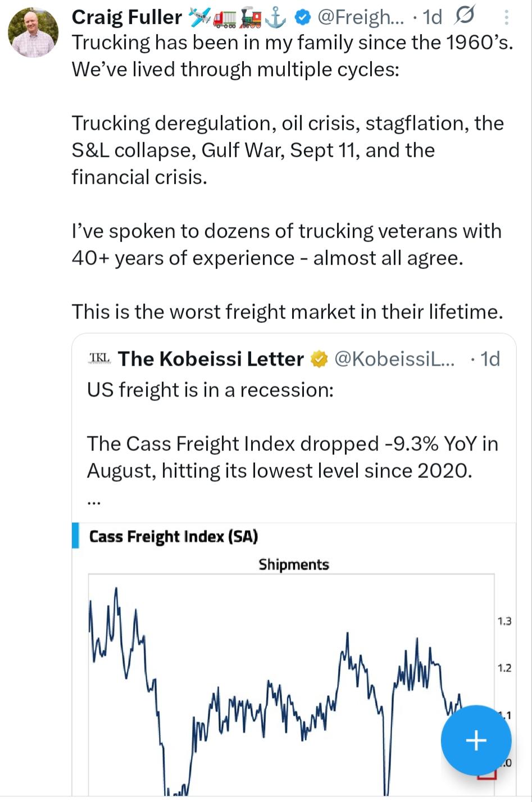Click the anchor emoji in Craig Fuller's name
This screenshot has width=532, height=802.
coord(275,18)
